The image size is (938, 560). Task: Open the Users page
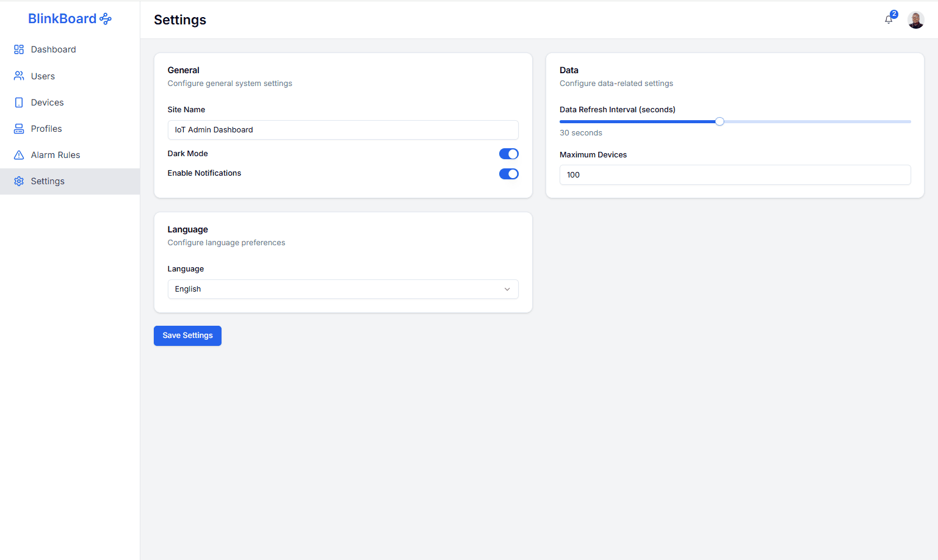[x=70, y=76]
